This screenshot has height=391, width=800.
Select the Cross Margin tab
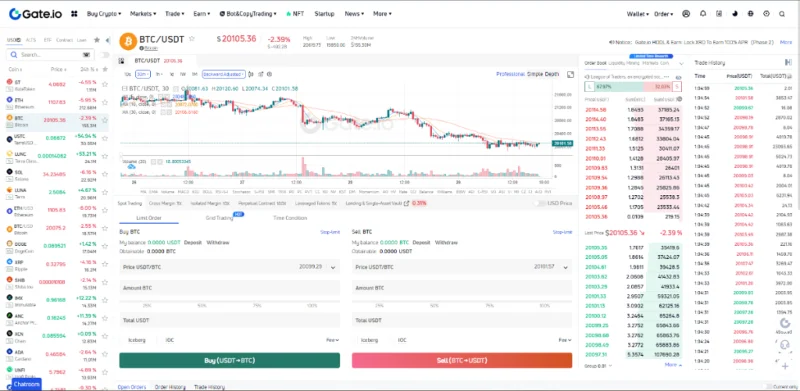tap(165, 203)
